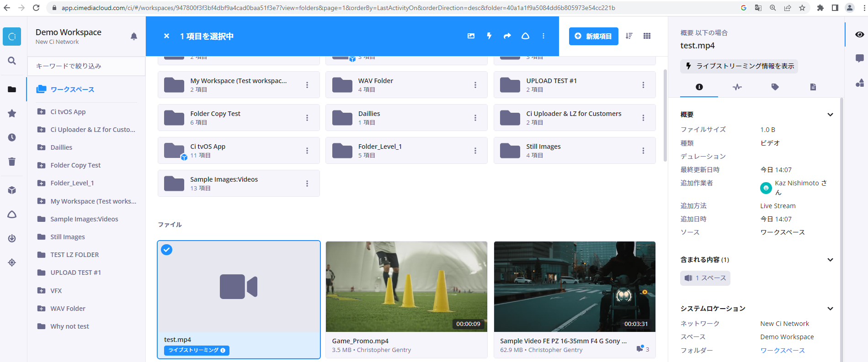The height and width of the screenshot is (362, 868).
Task: Open options menu for Daillies card
Action: point(475,118)
